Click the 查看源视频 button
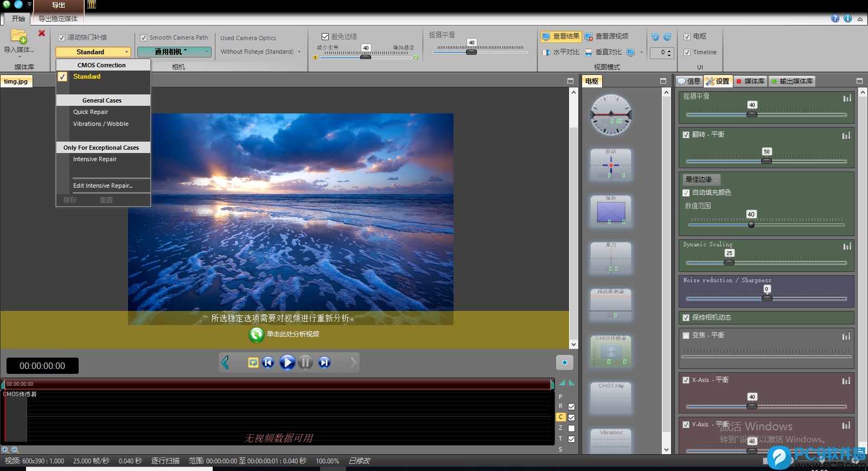 [x=607, y=36]
